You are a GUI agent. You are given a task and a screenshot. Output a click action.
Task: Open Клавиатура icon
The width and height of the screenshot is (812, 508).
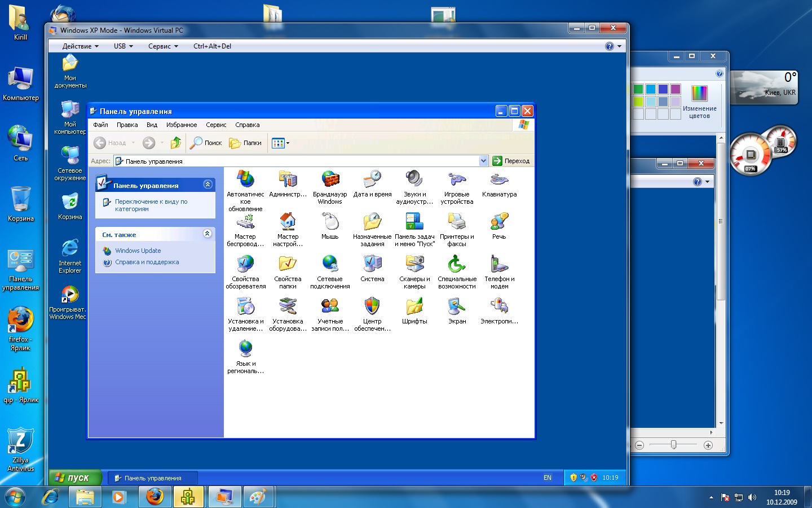coord(499,184)
